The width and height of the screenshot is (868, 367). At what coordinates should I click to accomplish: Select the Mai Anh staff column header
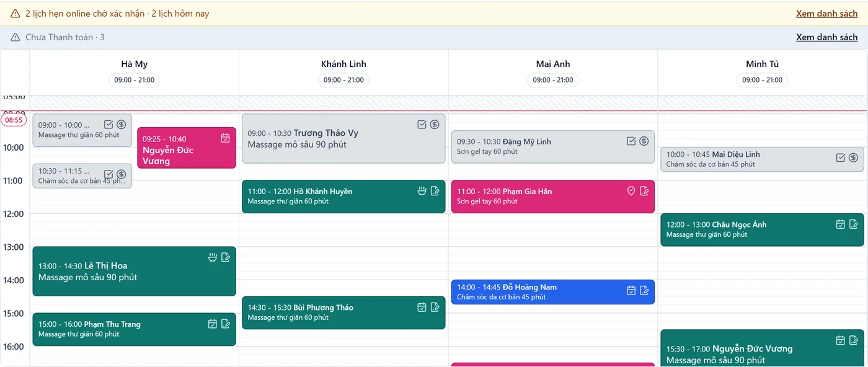click(x=553, y=64)
